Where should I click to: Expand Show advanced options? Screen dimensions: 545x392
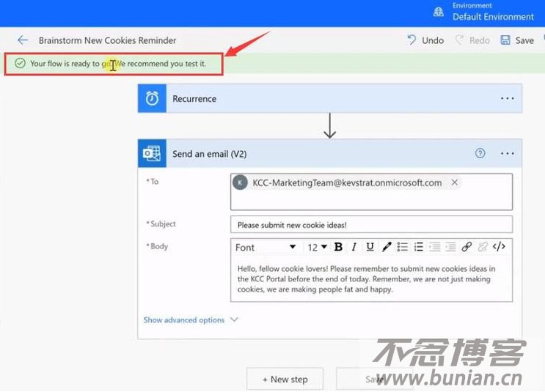184,319
